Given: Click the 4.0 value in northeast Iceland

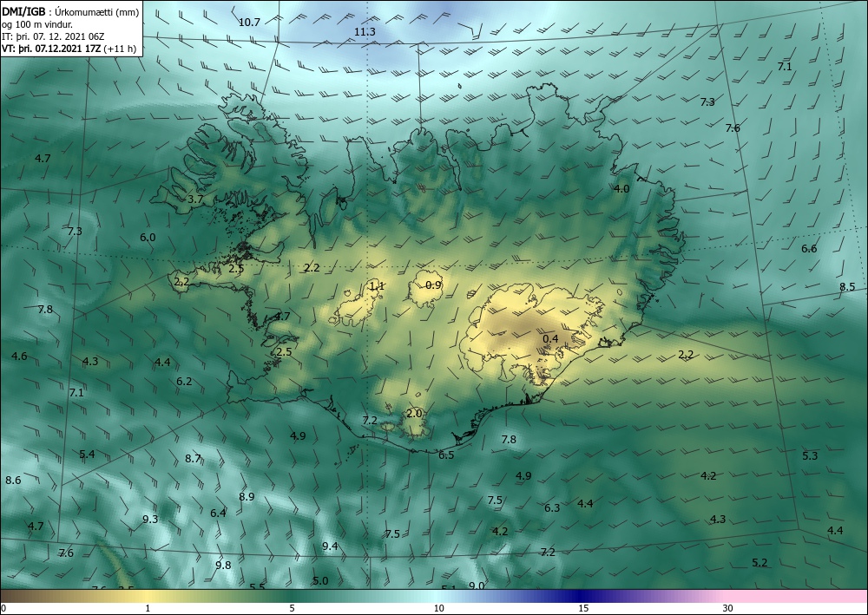Looking at the screenshot, I should click(x=621, y=188).
